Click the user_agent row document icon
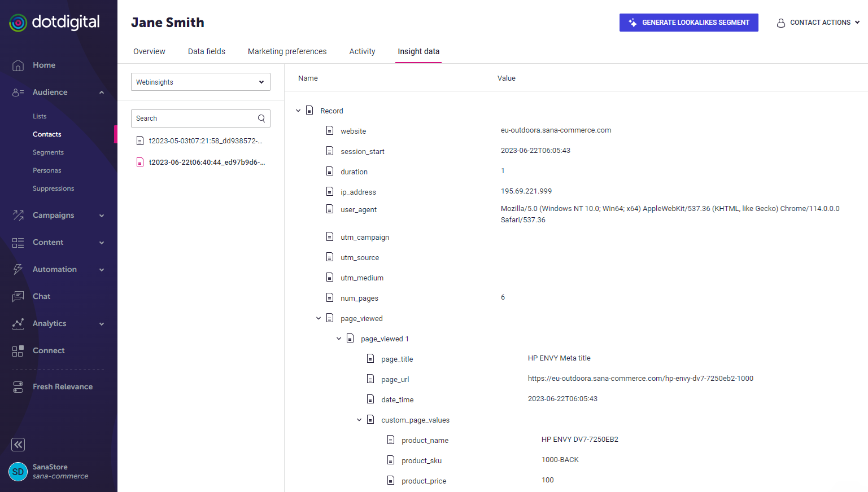The height and width of the screenshot is (492, 868). click(330, 209)
